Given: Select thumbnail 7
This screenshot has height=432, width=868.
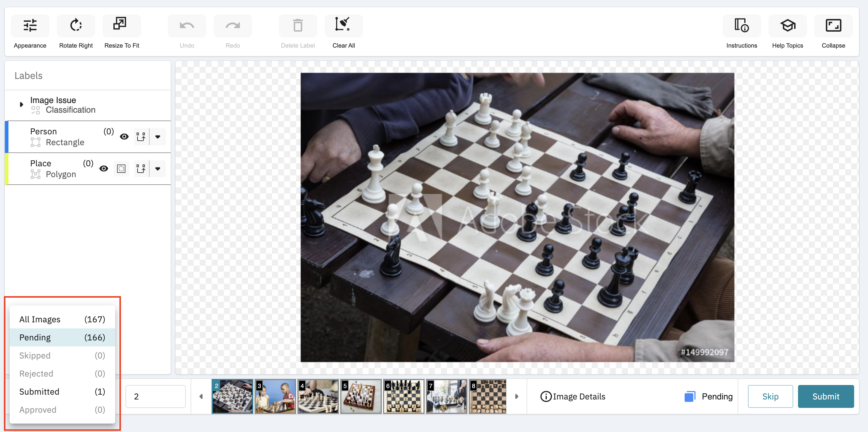Looking at the screenshot, I should [x=446, y=396].
